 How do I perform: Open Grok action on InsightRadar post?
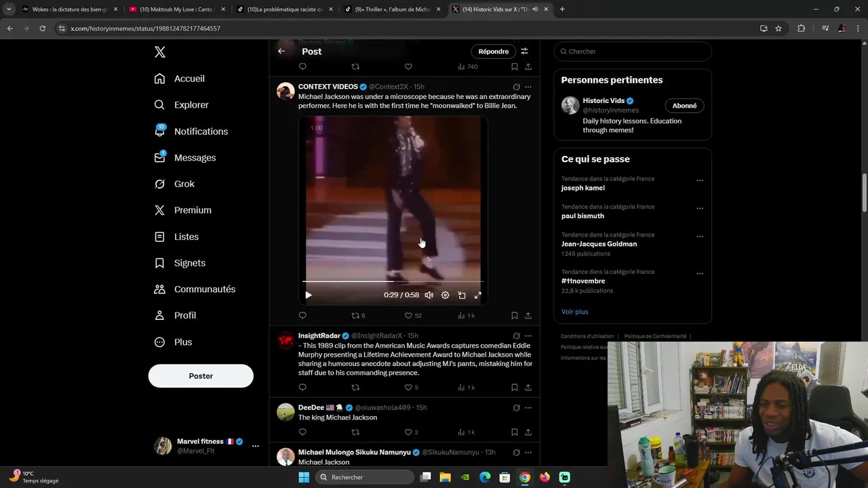(x=516, y=335)
